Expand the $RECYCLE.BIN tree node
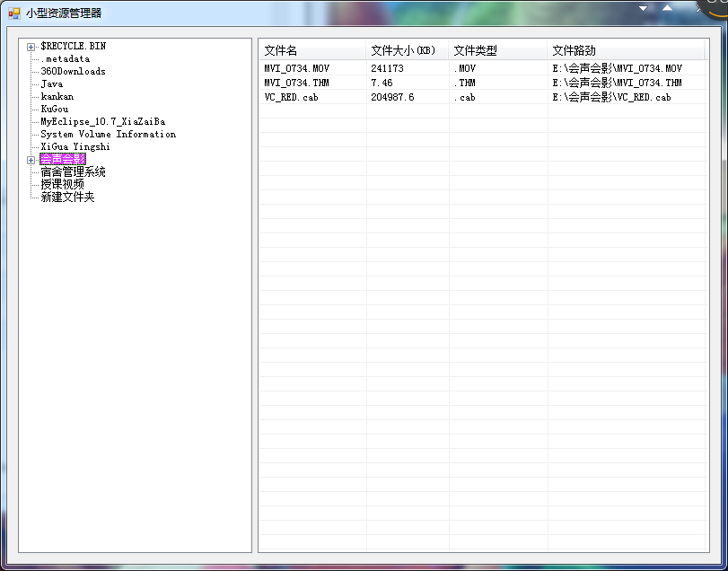 tap(31, 47)
